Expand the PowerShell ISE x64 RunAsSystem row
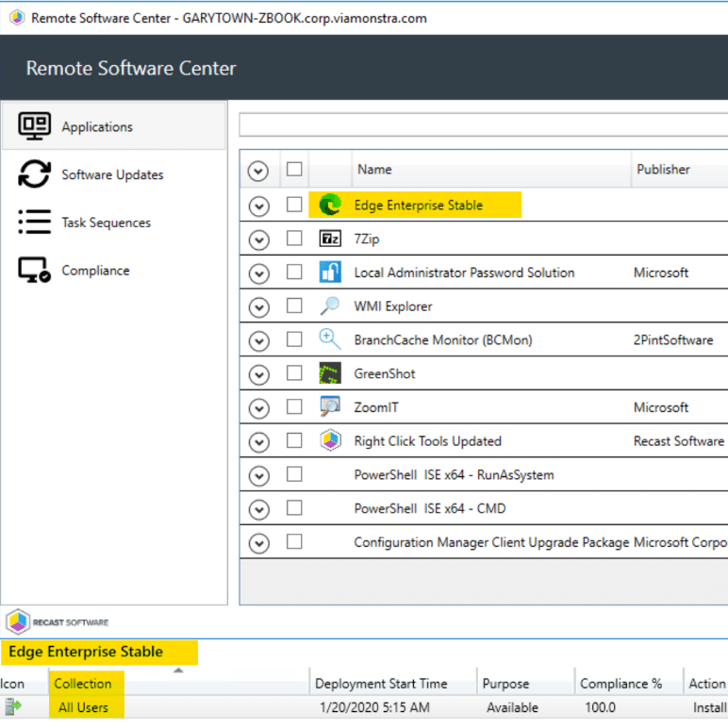This screenshot has height=728, width=728. pos(258,476)
